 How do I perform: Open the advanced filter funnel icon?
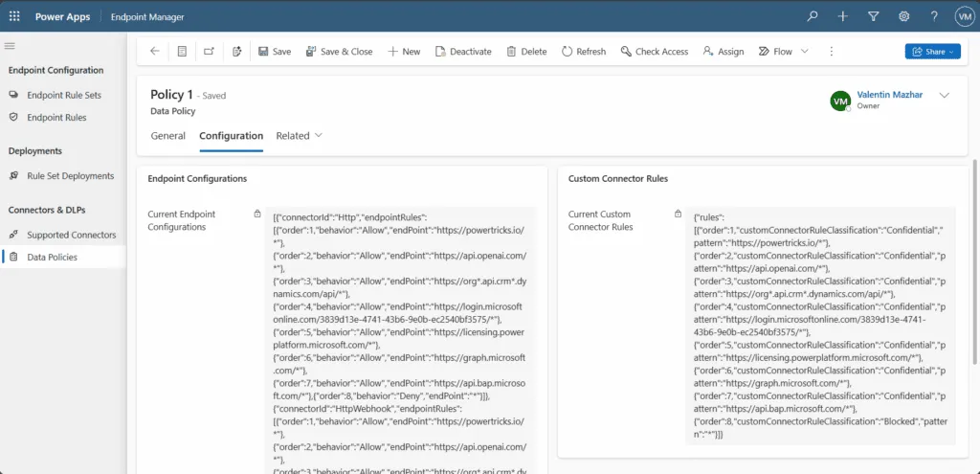[874, 17]
